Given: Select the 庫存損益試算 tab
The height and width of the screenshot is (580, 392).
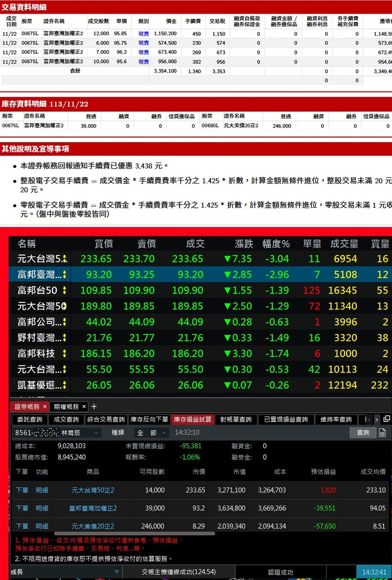Looking at the screenshot, I should 192,420.
